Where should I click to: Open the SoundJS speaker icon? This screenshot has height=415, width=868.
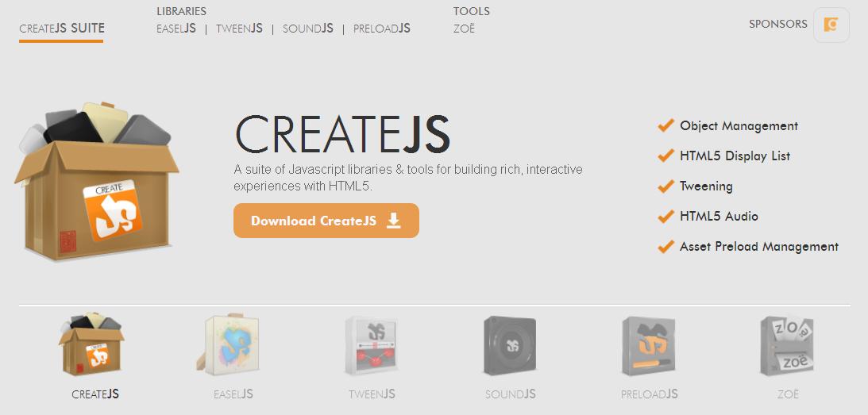coord(510,345)
